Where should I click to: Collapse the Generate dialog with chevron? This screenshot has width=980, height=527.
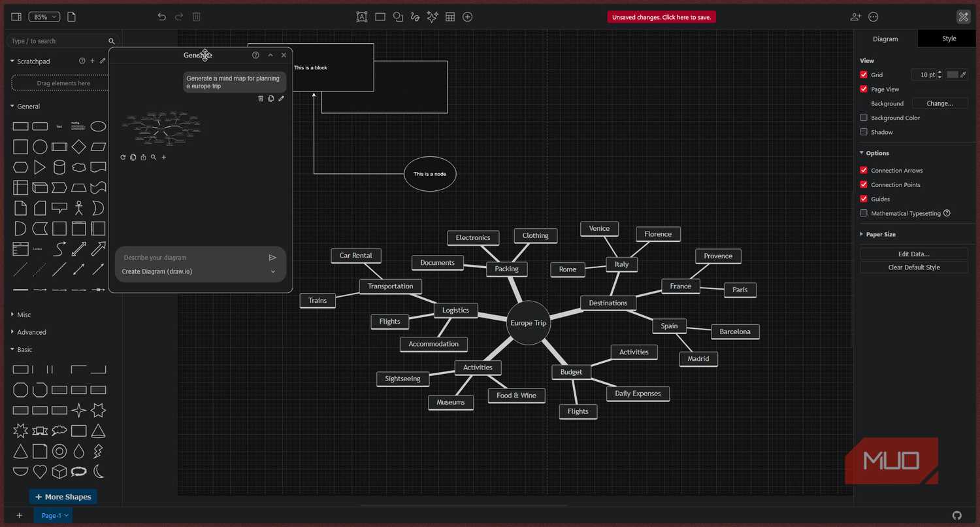point(270,55)
